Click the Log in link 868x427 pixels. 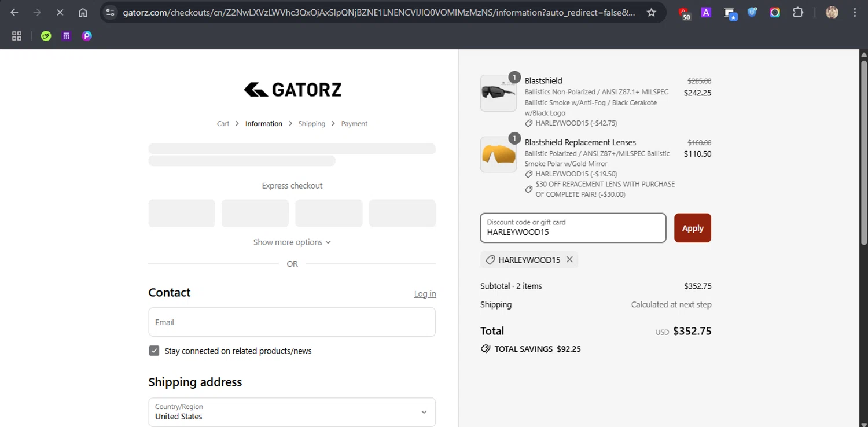(425, 294)
